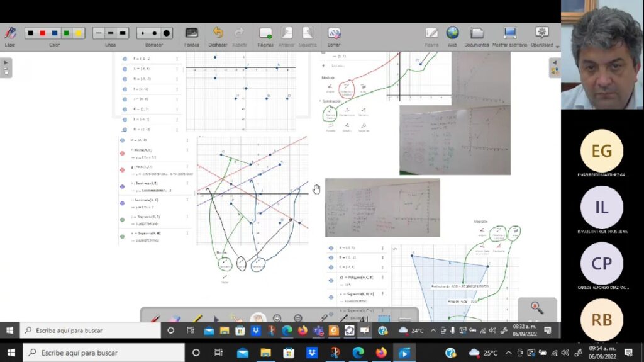Viewport: 644px width, 362px height.
Task: Go to the Anterior page
Action: click(x=286, y=37)
